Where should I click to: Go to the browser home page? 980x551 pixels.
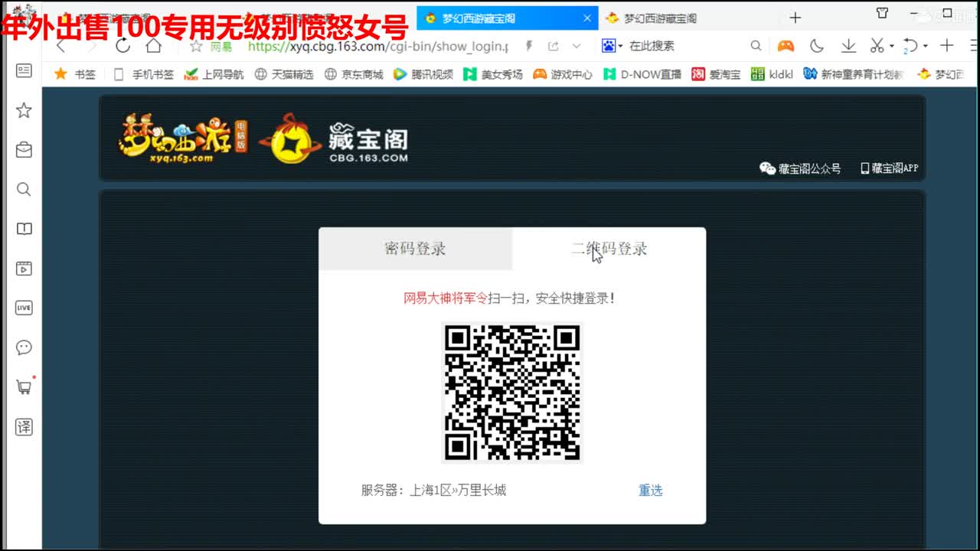click(x=154, y=46)
